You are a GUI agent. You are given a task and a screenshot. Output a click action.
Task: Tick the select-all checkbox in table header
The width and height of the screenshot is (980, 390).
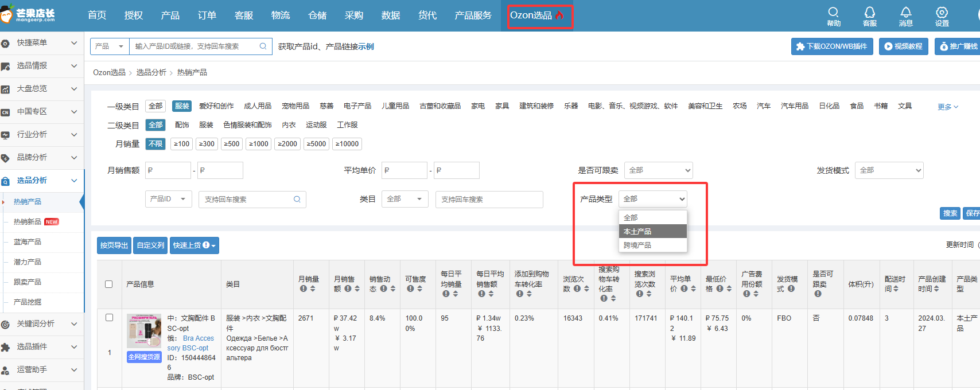(x=109, y=284)
